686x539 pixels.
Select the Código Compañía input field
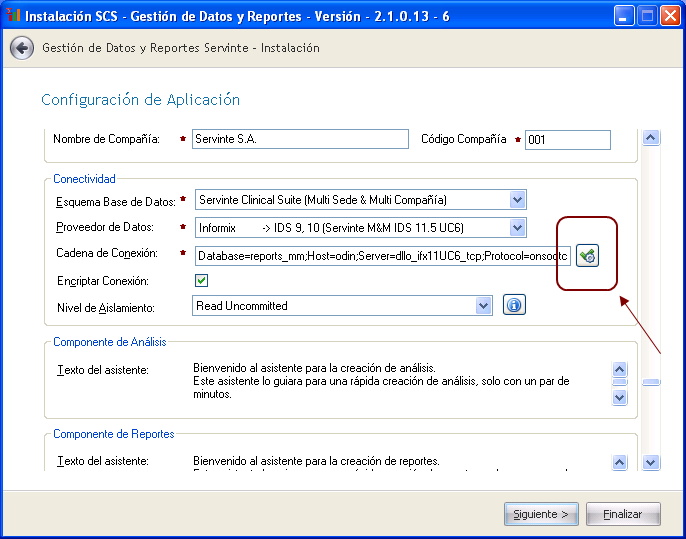[567, 140]
